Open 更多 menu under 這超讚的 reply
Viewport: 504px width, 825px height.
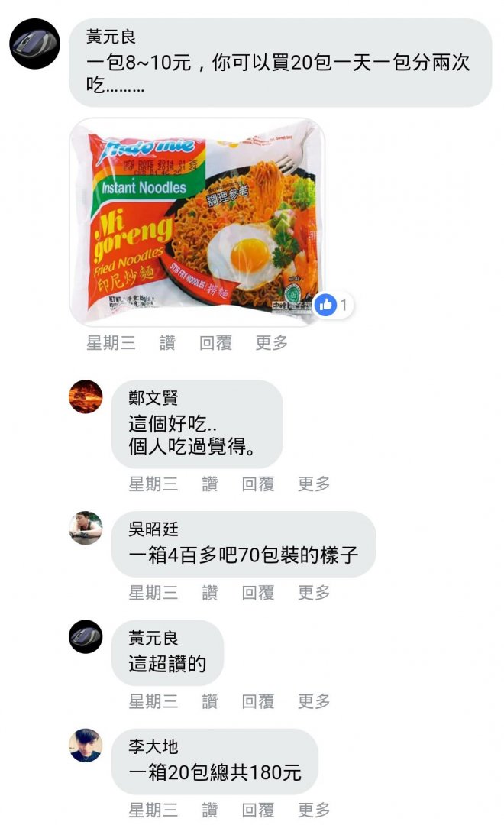pos(314,700)
